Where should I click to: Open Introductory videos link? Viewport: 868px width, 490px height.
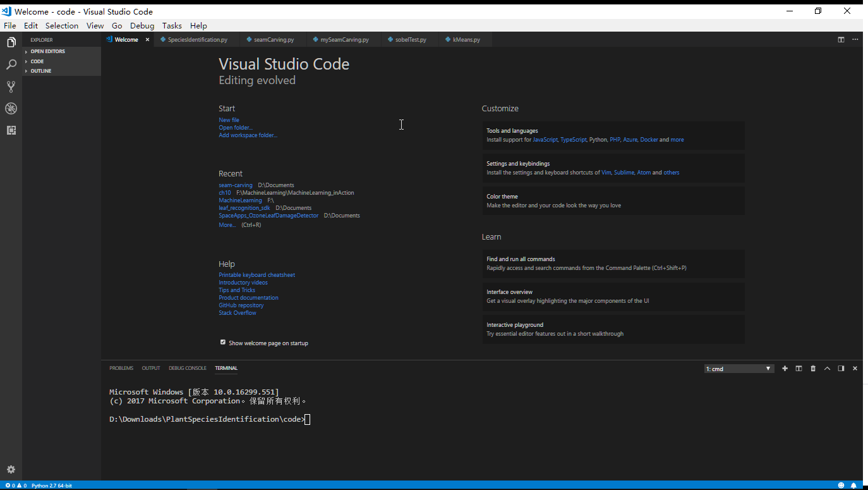(x=243, y=283)
